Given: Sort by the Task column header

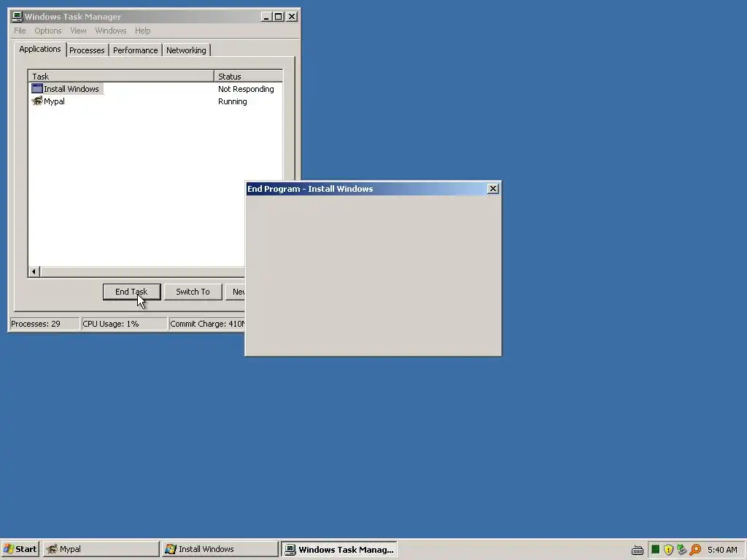Looking at the screenshot, I should tap(121, 76).
